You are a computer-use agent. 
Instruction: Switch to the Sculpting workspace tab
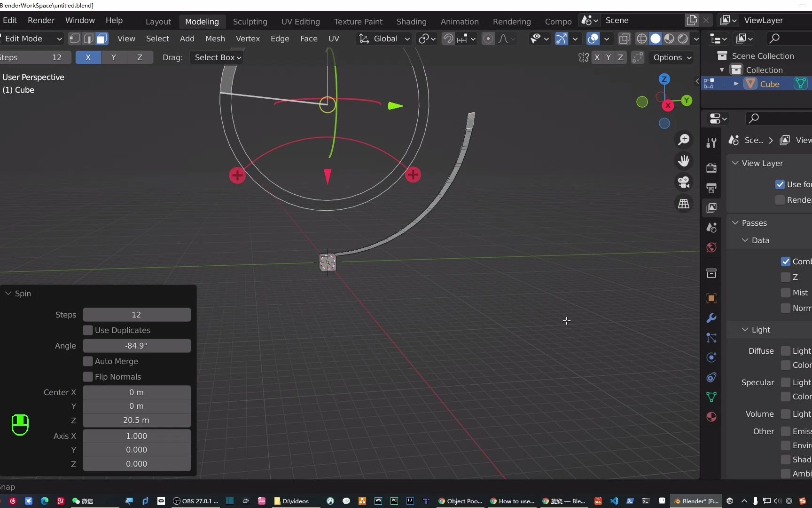[250, 21]
